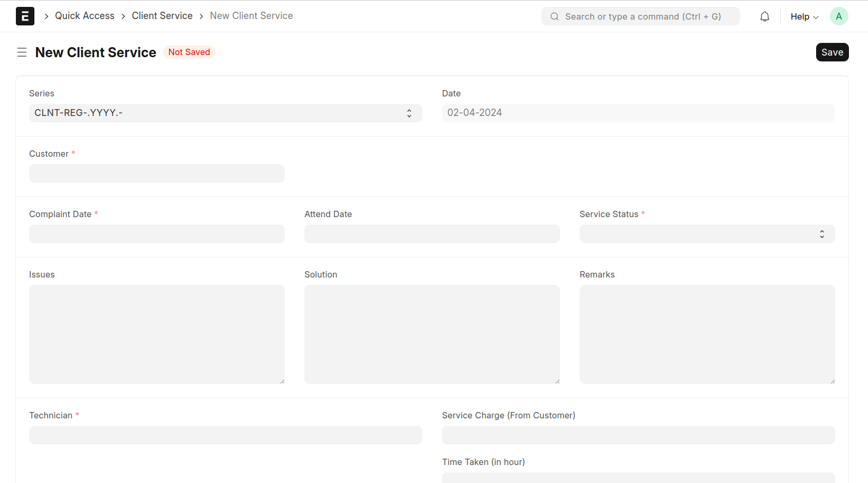
Task: Click the Complaint Date field
Action: [157, 234]
